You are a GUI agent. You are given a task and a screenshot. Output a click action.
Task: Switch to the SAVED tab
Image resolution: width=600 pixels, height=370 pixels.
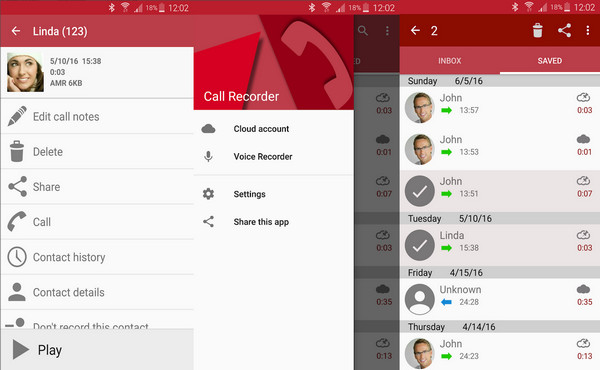[x=550, y=61]
